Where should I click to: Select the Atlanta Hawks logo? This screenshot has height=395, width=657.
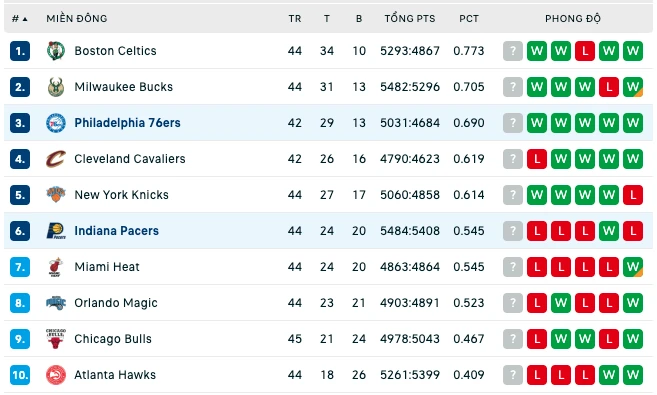pos(56,375)
